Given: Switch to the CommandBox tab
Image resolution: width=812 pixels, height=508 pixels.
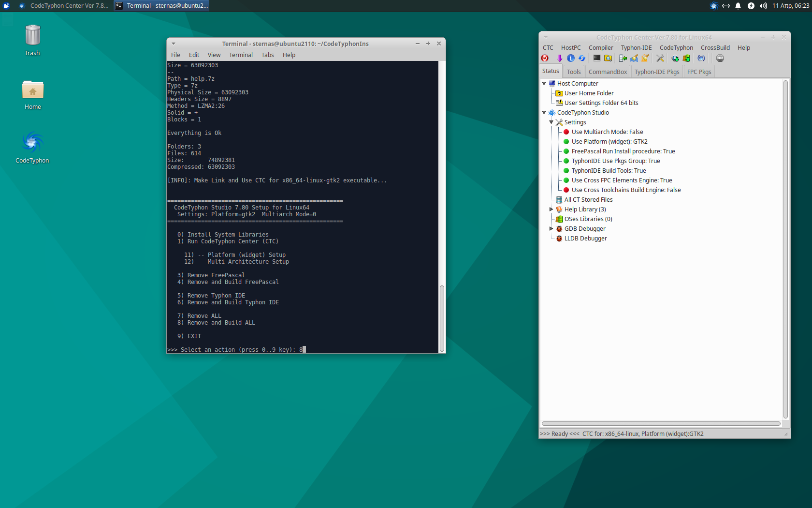Looking at the screenshot, I should click(608, 72).
